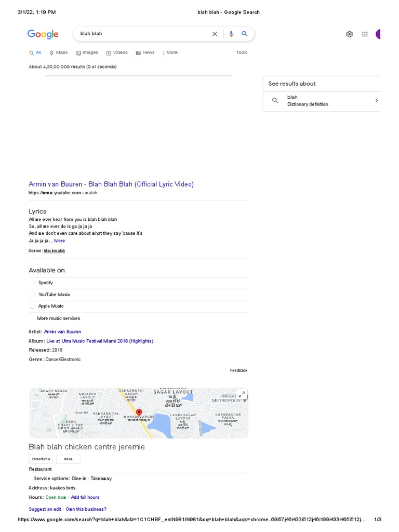
Task: Open Armin van Buuren lyric video link
Action: (x=111, y=184)
